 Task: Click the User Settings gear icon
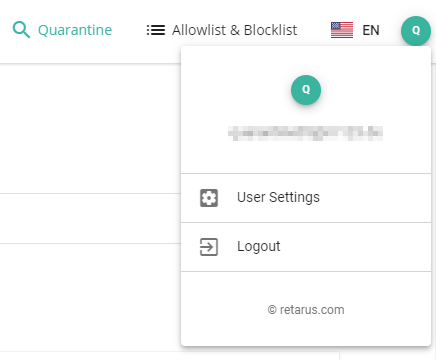coord(209,198)
